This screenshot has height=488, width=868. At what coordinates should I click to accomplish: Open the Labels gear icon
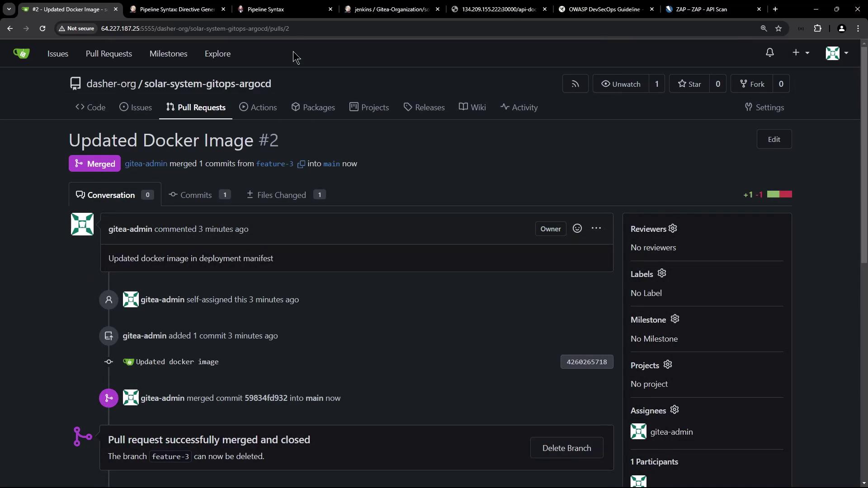coord(662,273)
